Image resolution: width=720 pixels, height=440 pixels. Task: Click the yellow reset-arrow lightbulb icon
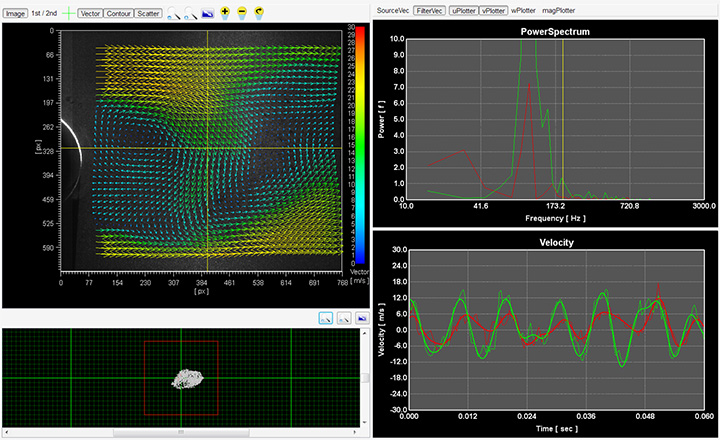tap(259, 13)
